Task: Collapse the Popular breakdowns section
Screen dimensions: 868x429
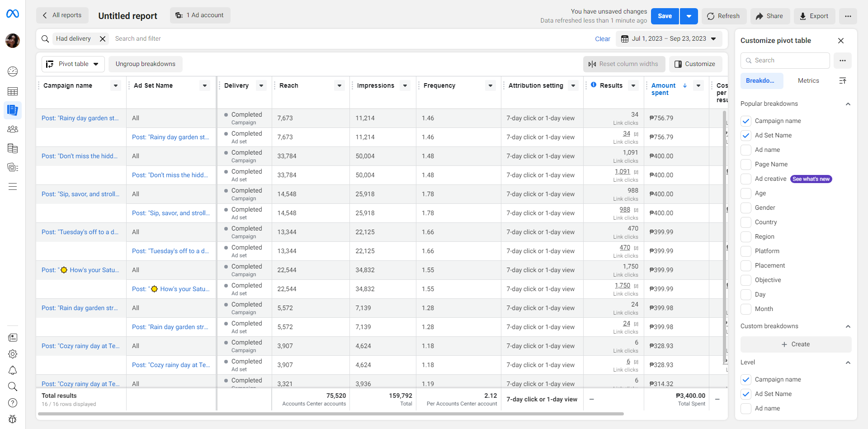Action: 848,104
